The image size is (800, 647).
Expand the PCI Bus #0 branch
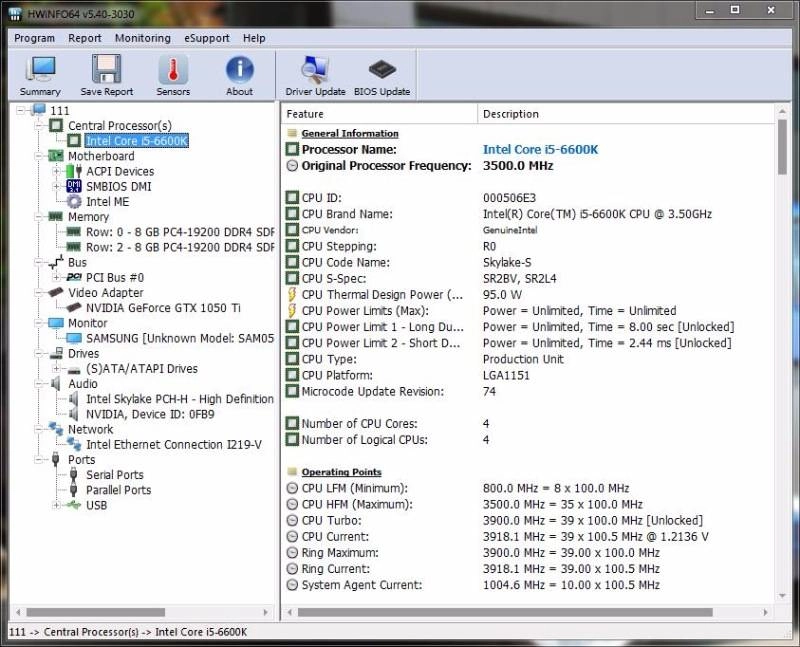(x=57, y=278)
